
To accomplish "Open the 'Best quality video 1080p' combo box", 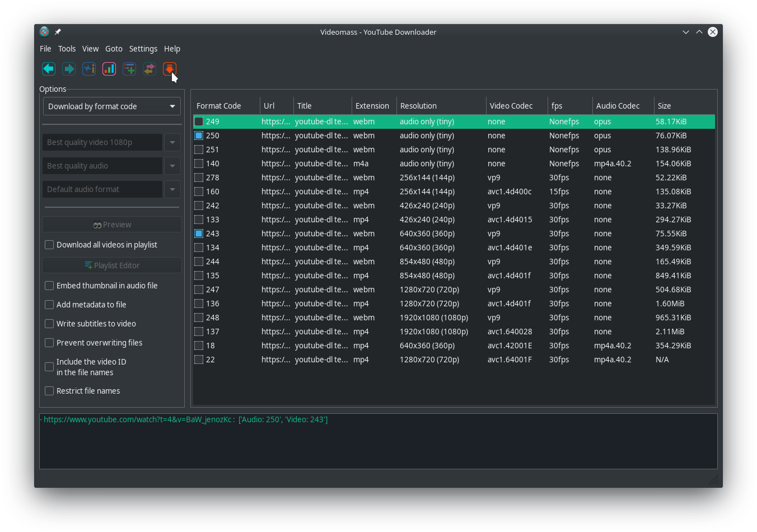I will point(102,142).
